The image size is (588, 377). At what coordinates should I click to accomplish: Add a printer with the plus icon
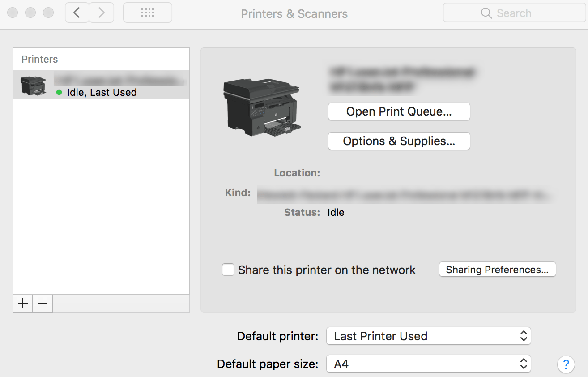coord(22,303)
